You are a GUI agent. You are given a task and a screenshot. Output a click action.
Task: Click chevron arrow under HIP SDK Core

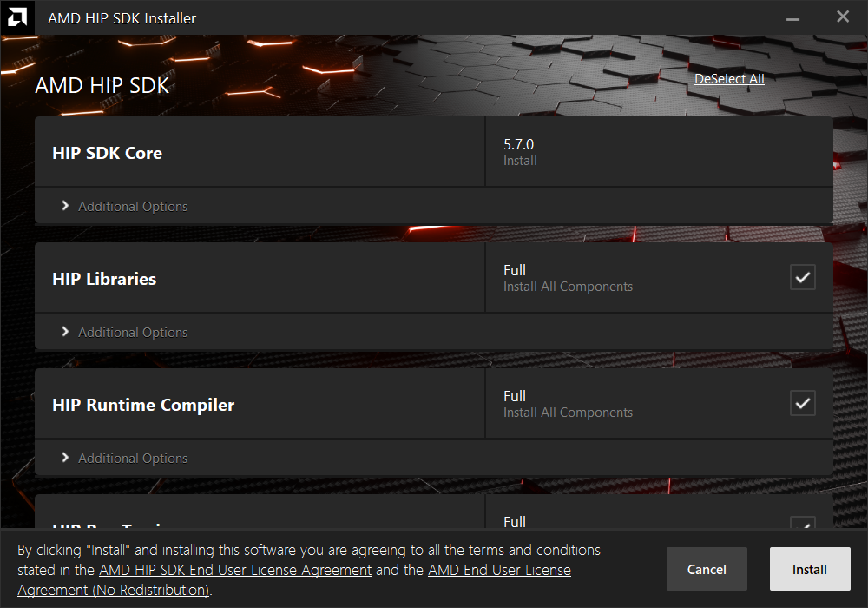point(65,206)
